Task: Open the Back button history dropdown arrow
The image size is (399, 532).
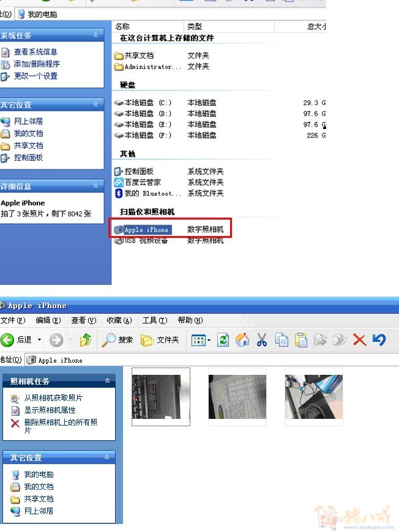Action: tap(39, 339)
